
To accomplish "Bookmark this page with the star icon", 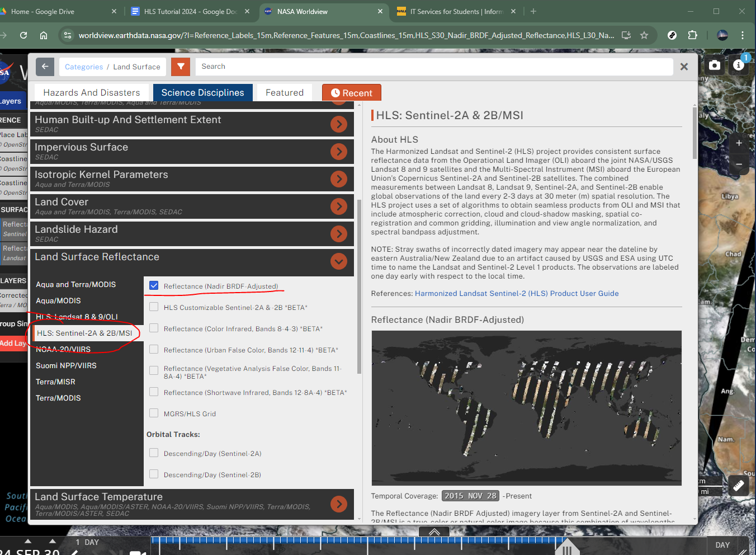I will click(x=644, y=35).
